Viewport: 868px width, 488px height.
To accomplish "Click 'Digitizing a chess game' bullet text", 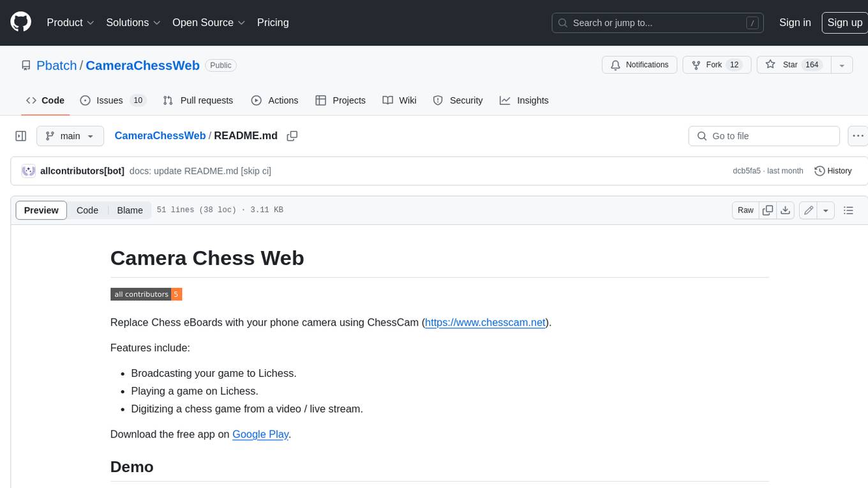I will click(x=247, y=409).
